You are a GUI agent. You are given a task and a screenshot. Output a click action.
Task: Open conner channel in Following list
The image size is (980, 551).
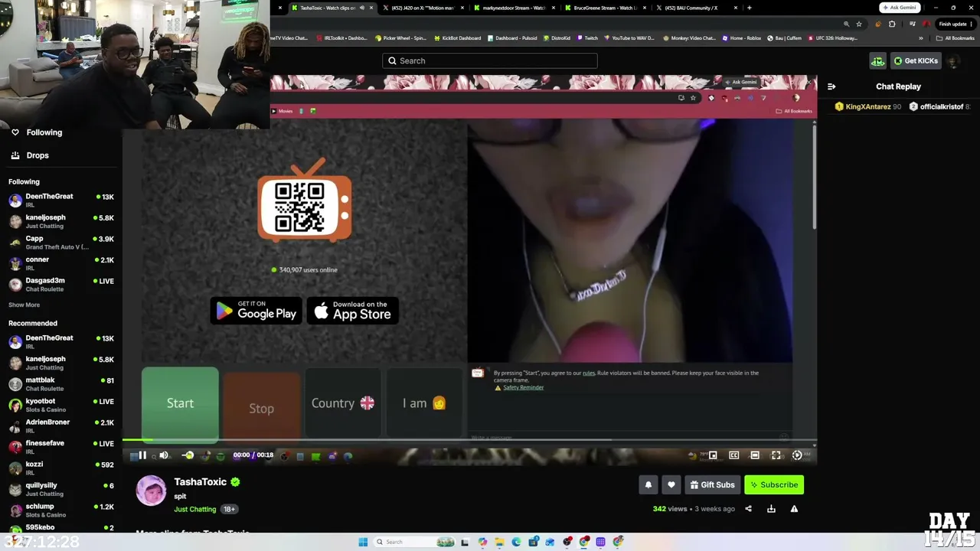point(61,263)
